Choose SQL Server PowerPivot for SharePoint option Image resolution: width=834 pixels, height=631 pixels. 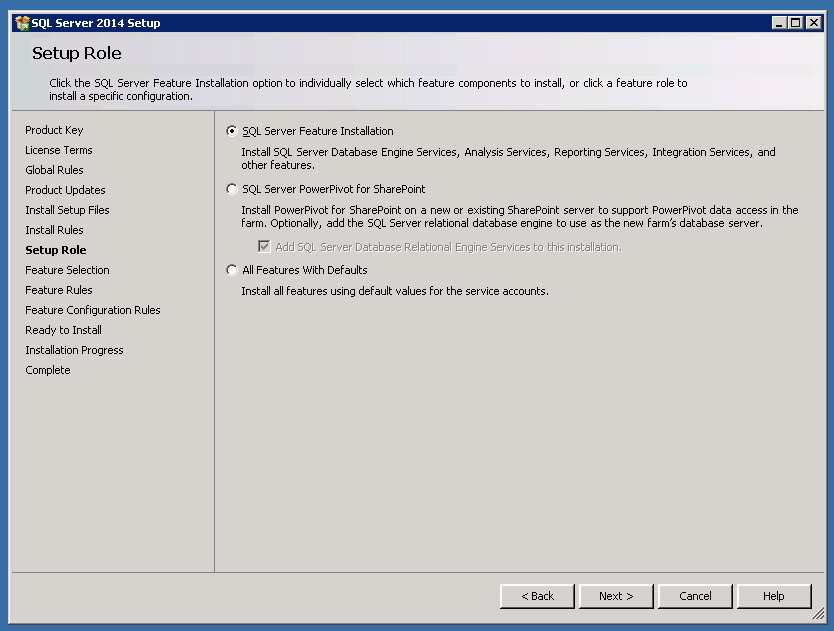(233, 189)
